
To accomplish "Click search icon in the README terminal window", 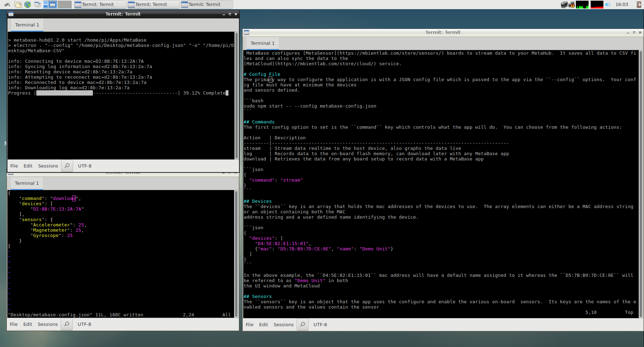I will tap(303, 324).
